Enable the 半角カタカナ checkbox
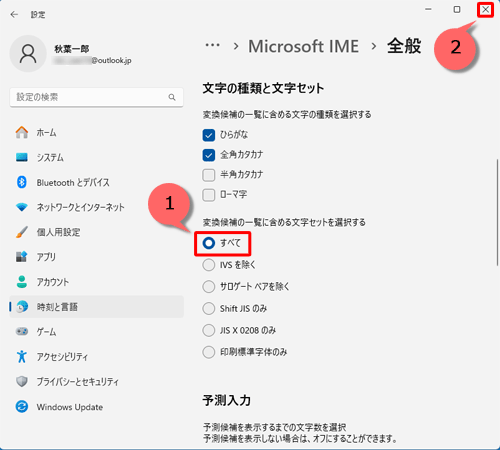Viewport: 500px width, 450px height. tap(209, 175)
